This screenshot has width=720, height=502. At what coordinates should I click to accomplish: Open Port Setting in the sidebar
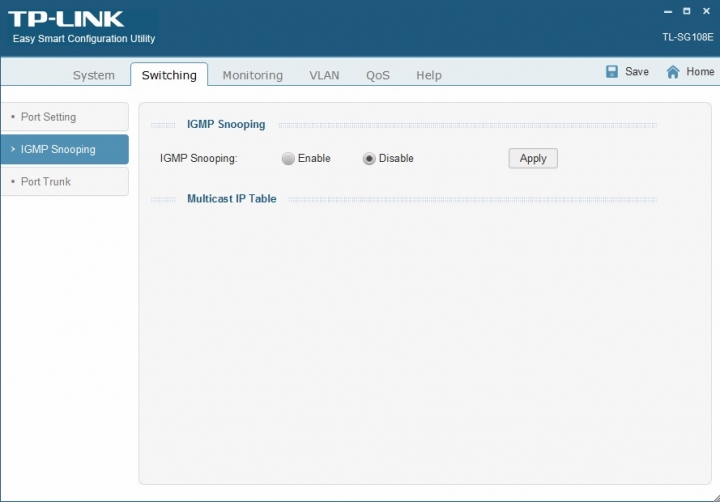[x=64, y=117]
